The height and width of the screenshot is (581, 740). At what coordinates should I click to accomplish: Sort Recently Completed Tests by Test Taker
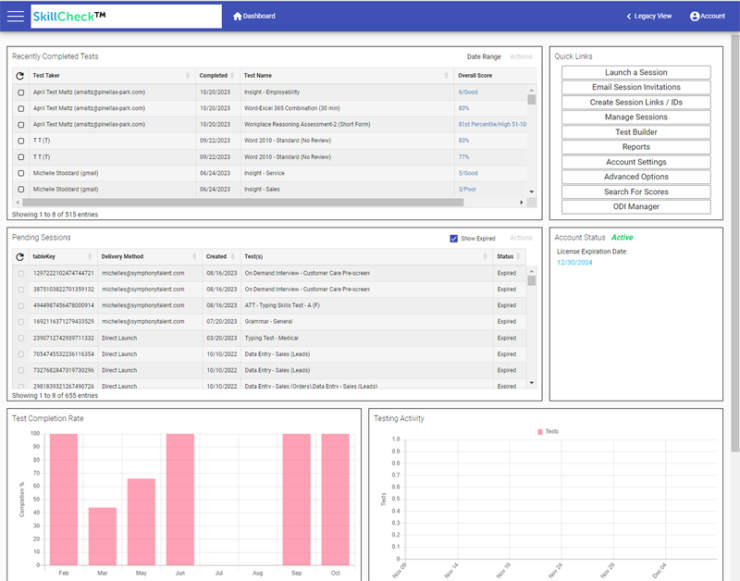click(46, 75)
